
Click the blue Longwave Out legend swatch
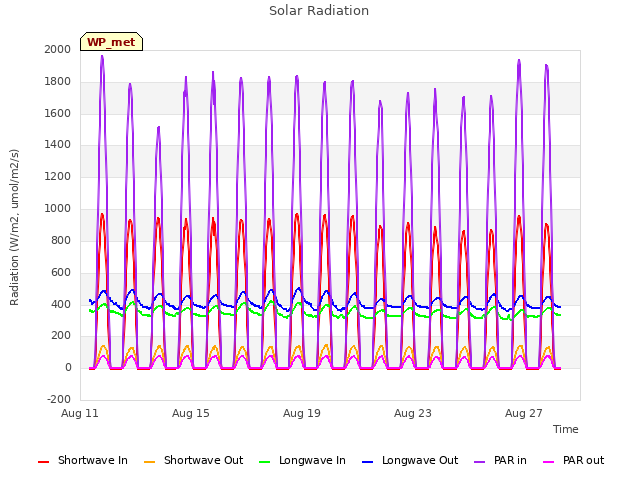[x=368, y=462]
